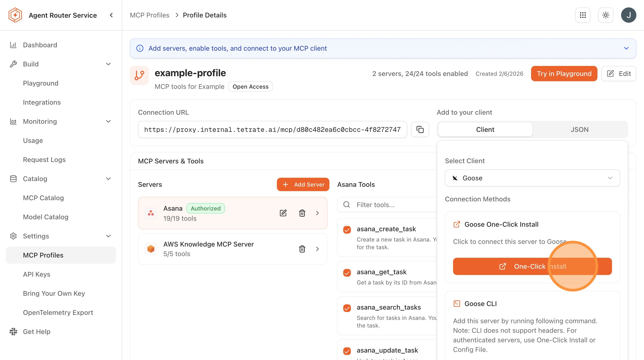The image size is (644, 360).
Task: Click the Open Access badge
Action: coord(250,86)
